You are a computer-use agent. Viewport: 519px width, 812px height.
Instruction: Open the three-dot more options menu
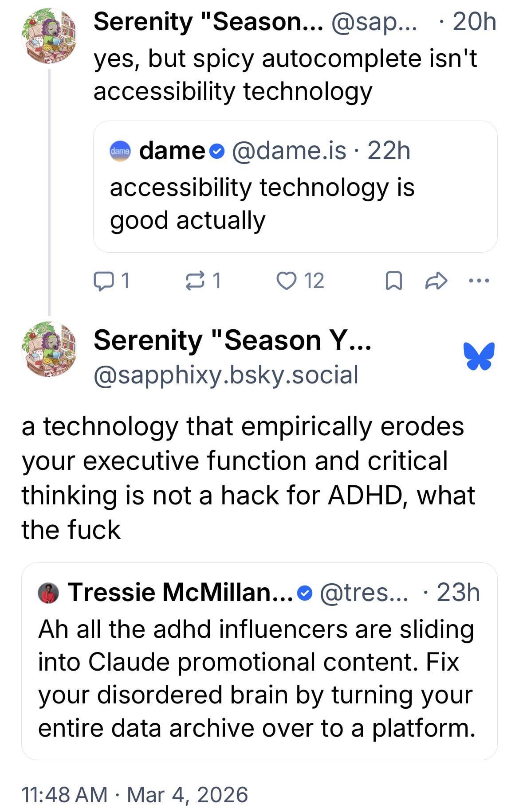pyautogui.click(x=480, y=280)
